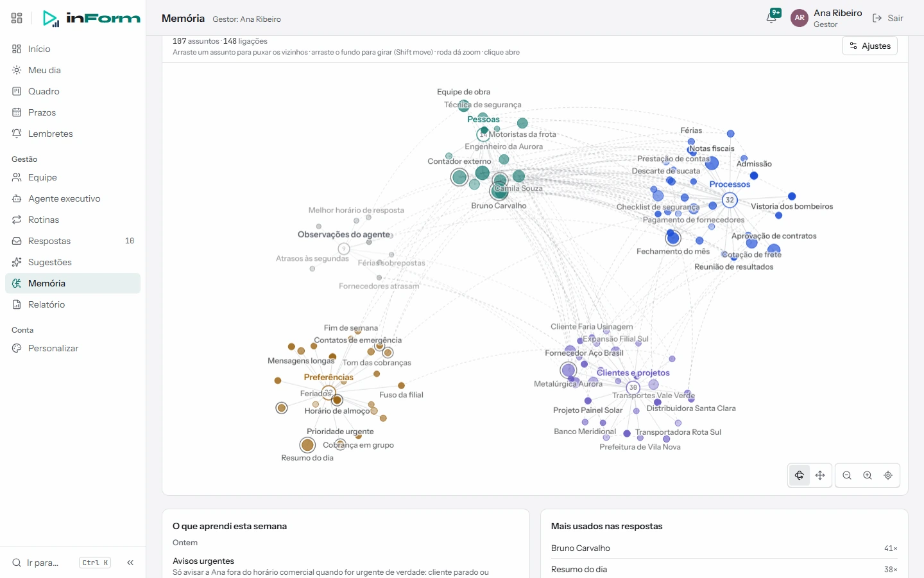Click the Avisos urgentes learning entry
The height and width of the screenshot is (578, 924).
(x=346, y=566)
